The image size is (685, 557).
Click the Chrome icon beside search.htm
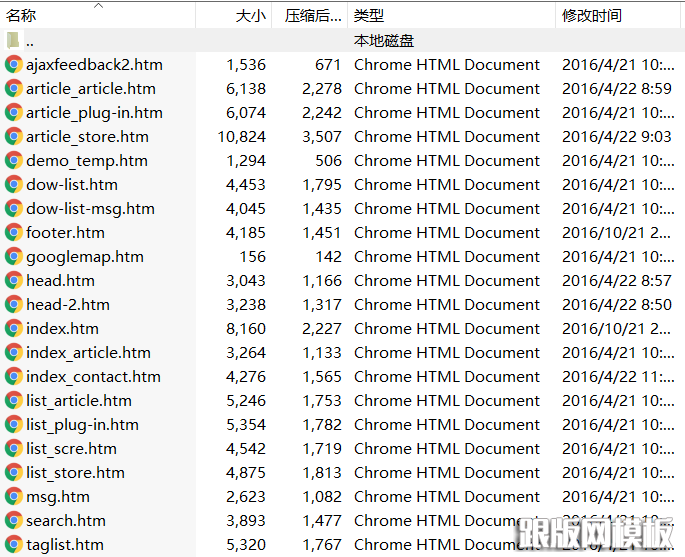pyautogui.click(x=13, y=521)
